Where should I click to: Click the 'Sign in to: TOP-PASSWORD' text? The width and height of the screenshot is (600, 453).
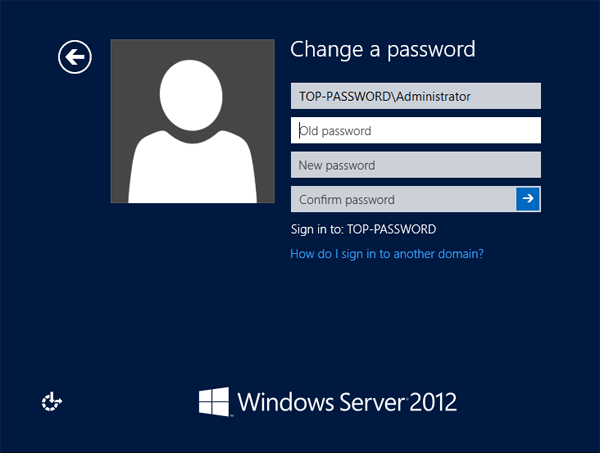tap(363, 229)
